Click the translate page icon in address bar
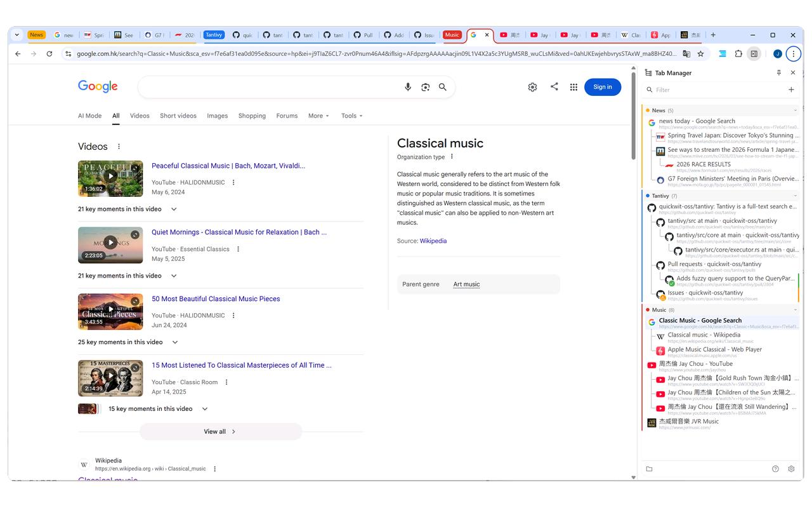This screenshot has width=812, height=508. pyautogui.click(x=686, y=54)
